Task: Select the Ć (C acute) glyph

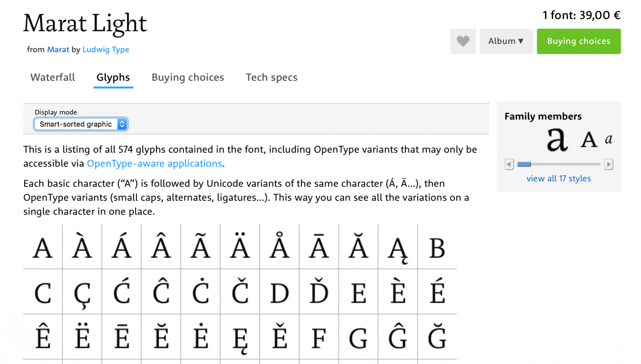Action: pos(122,292)
